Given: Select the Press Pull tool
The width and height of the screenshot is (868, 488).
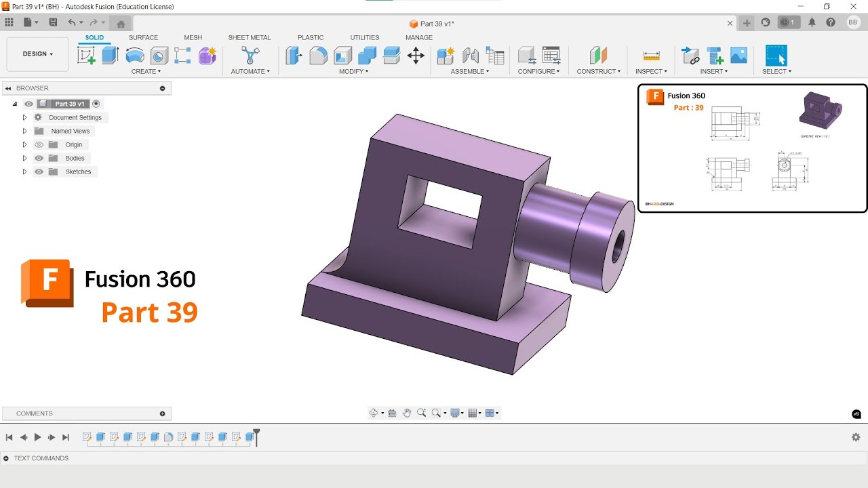Looking at the screenshot, I should coord(294,56).
